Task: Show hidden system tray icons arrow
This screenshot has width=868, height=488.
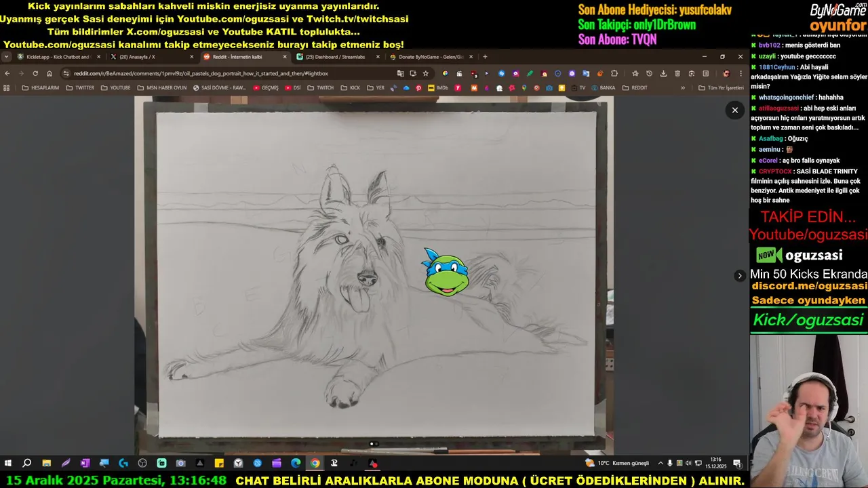Action: 660,463
